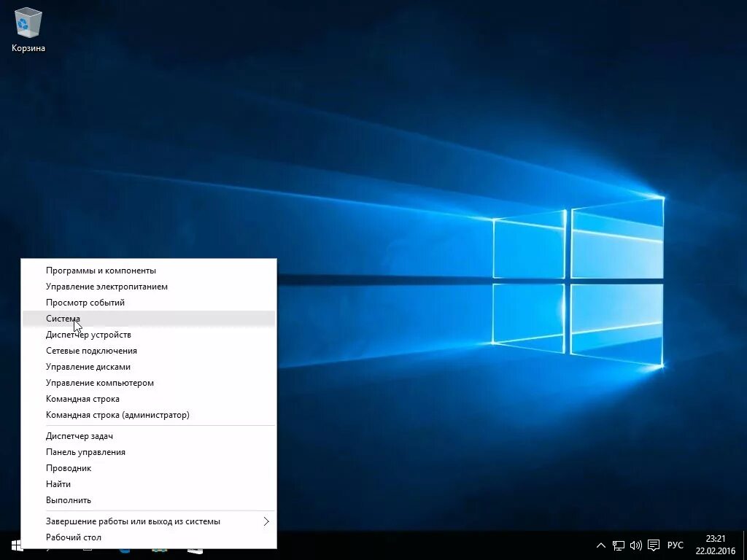This screenshot has width=747, height=560.
Task: Expand the Завершение работы submenu arrow
Action: (x=266, y=521)
